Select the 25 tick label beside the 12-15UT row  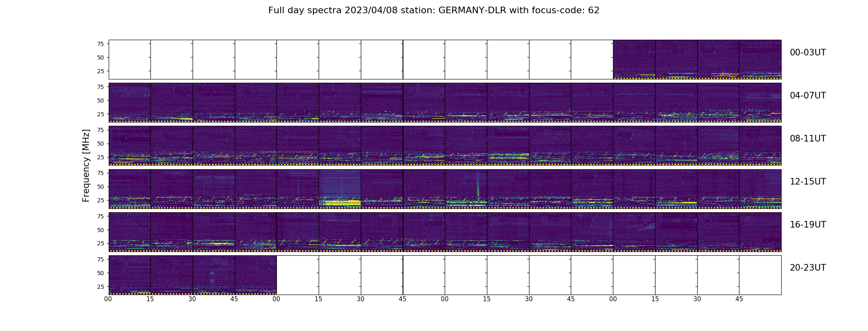click(100, 200)
